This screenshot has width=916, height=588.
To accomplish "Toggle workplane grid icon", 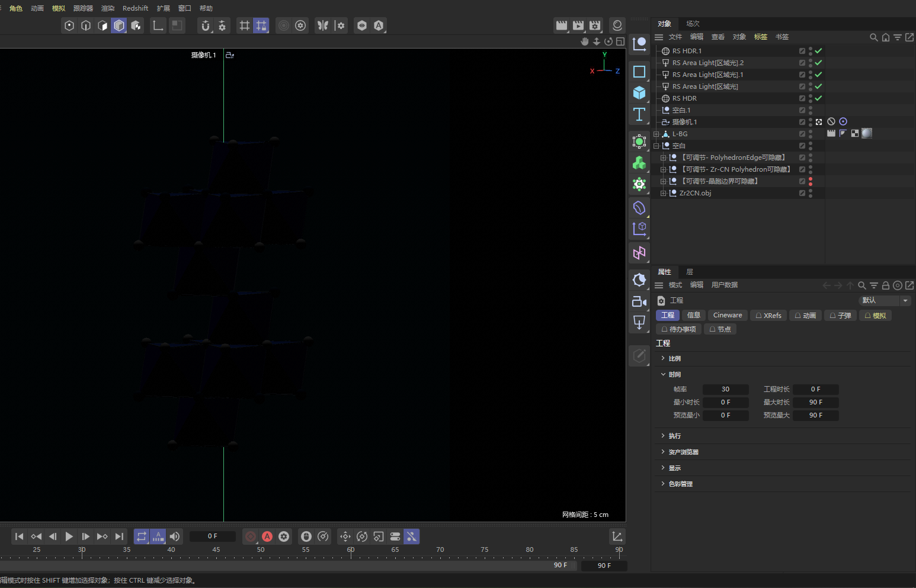I will (245, 25).
